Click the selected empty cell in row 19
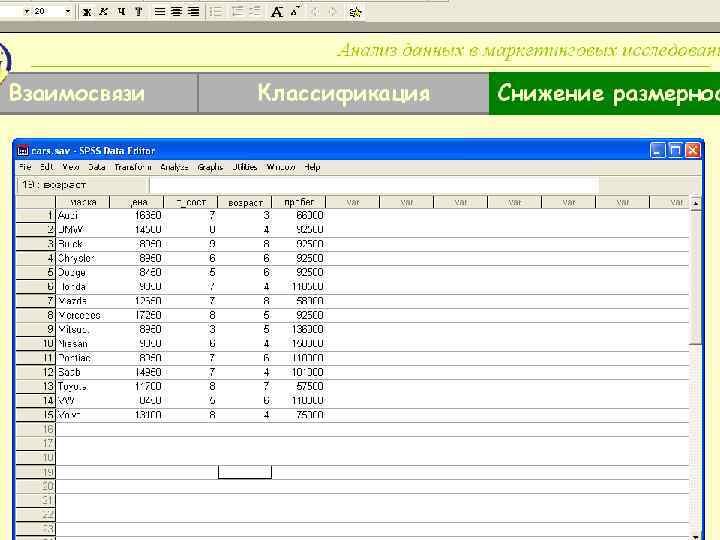720x540 pixels. (245, 472)
